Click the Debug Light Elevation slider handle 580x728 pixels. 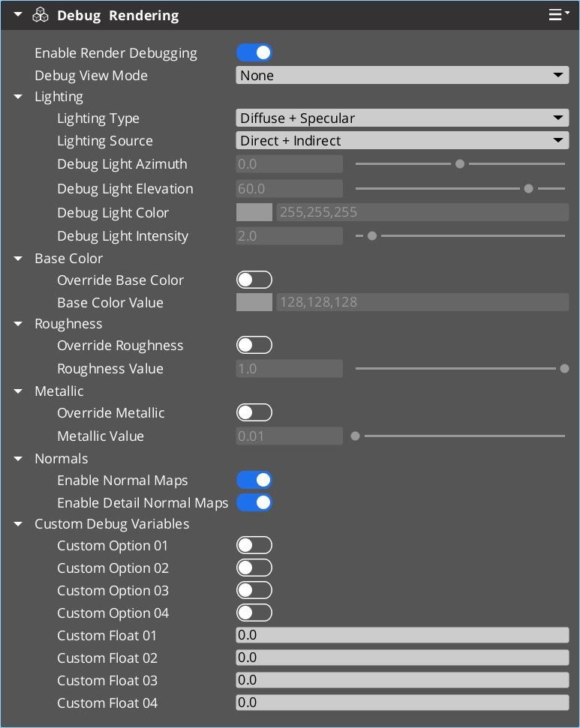point(528,189)
